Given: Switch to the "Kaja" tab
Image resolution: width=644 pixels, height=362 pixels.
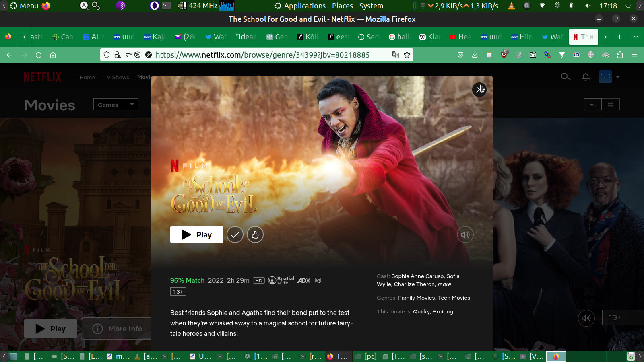Looking at the screenshot, I should click(x=155, y=37).
